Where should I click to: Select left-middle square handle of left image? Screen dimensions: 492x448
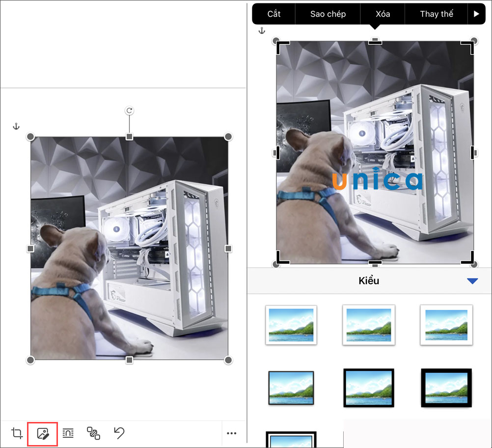tap(30, 249)
